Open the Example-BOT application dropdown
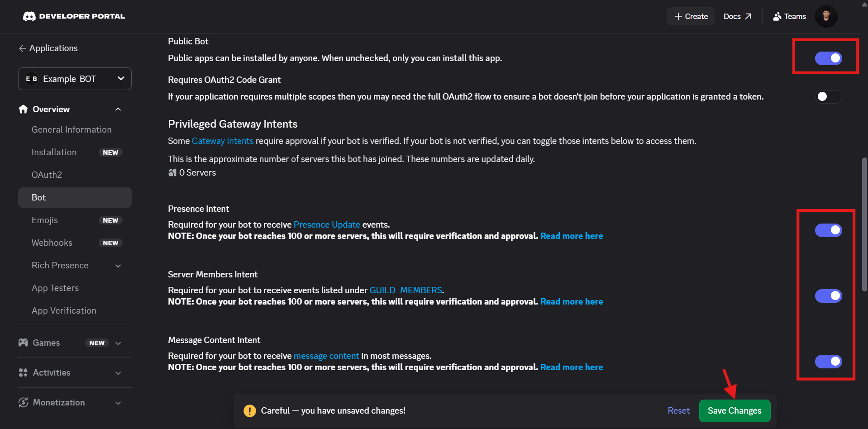The image size is (868, 429). pyautogui.click(x=75, y=79)
